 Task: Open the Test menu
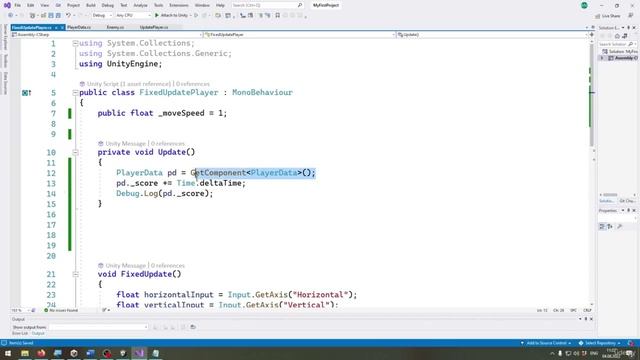pyautogui.click(x=124, y=5)
